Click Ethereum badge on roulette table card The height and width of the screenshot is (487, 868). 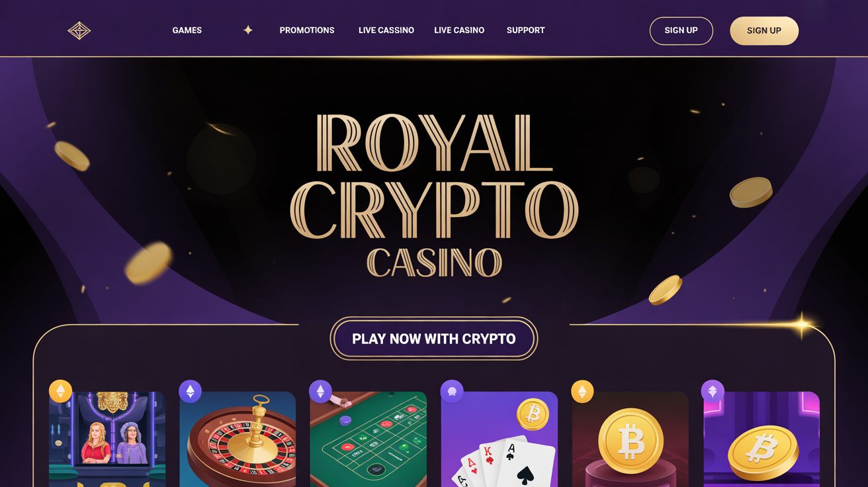point(321,391)
